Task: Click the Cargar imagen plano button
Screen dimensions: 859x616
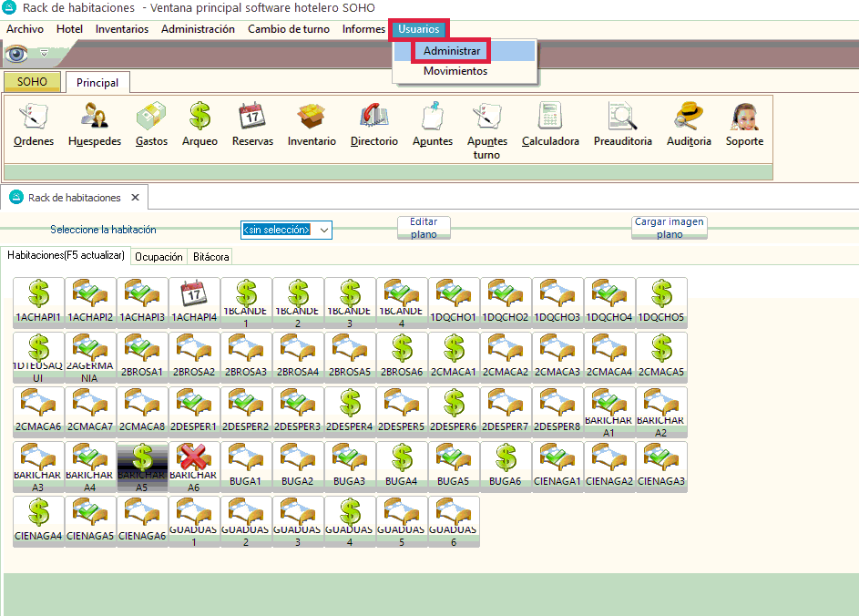Action: [670, 228]
